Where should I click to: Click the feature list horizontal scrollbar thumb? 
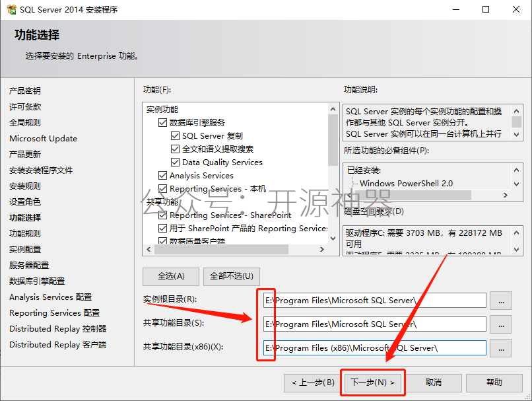point(221,249)
